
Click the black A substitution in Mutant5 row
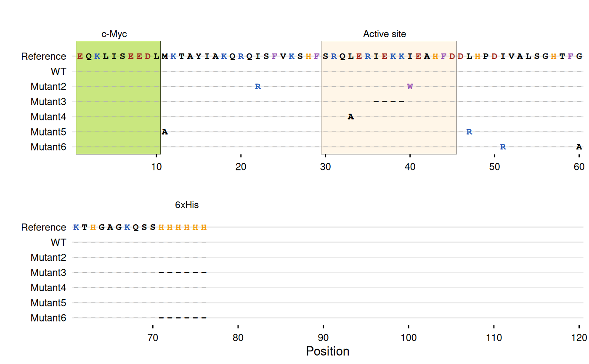[165, 132]
